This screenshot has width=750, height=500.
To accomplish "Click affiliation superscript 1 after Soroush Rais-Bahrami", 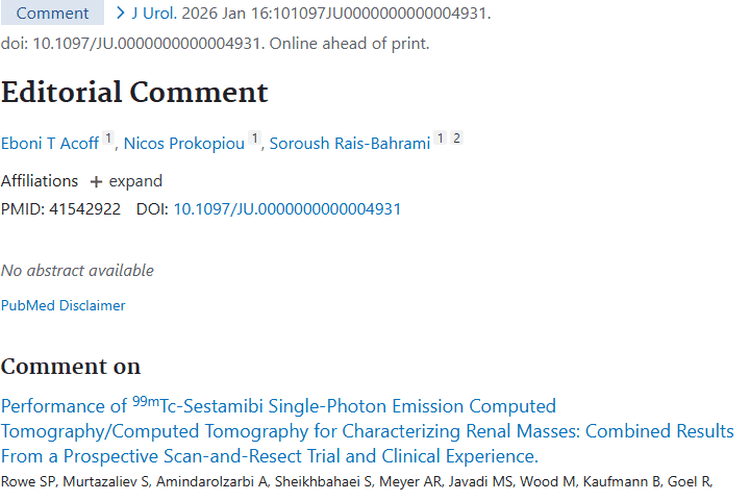I will point(440,139).
